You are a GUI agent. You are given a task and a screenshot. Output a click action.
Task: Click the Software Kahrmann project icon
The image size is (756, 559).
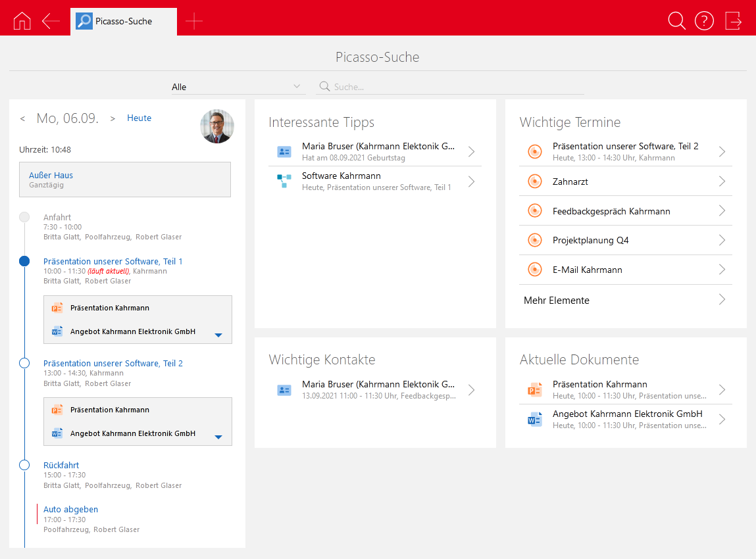pyautogui.click(x=284, y=182)
